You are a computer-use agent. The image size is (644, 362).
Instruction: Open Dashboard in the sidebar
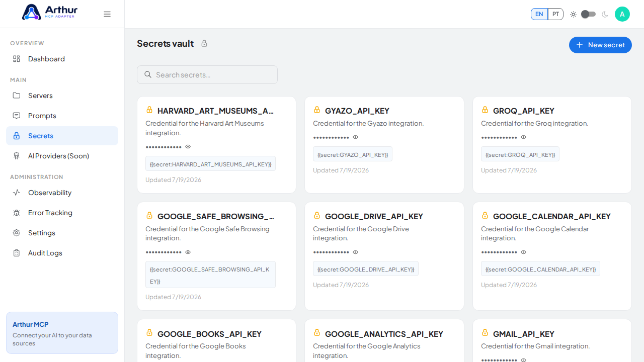(x=62, y=59)
